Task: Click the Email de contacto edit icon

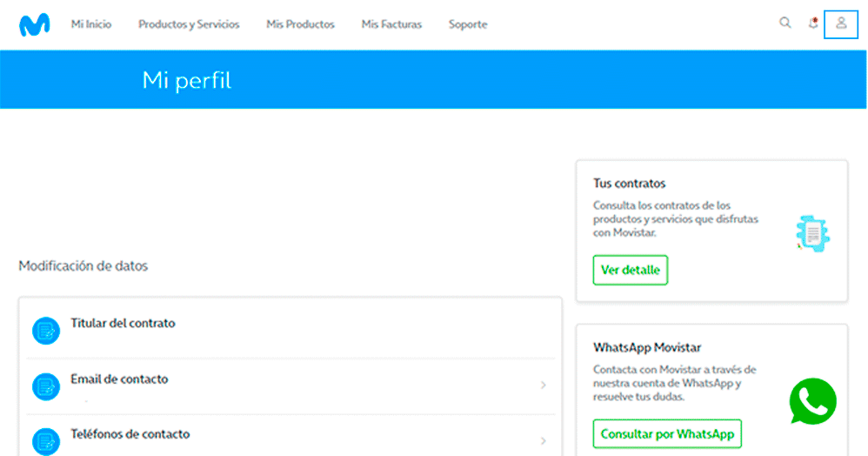Action: [x=46, y=386]
